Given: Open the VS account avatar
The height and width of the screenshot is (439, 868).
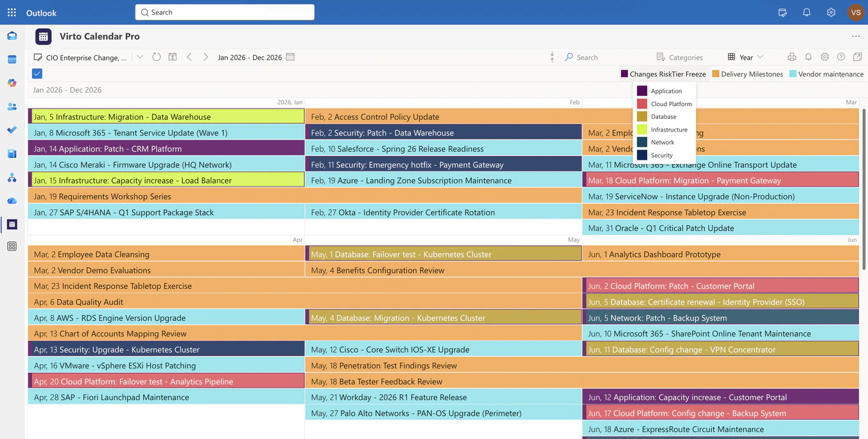Looking at the screenshot, I should click(x=856, y=12).
